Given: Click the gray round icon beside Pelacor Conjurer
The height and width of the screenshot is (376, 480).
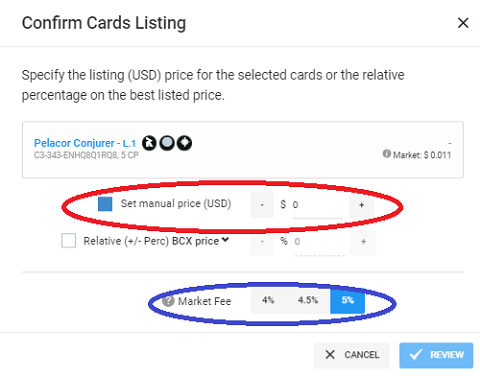Looking at the screenshot, I should (x=167, y=143).
